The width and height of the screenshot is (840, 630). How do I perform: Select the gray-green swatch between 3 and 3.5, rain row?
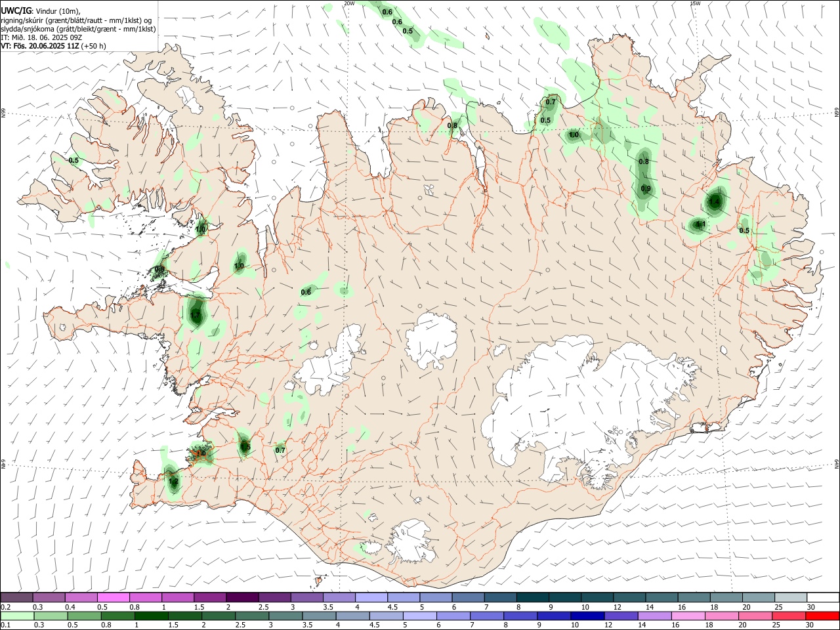(285, 616)
